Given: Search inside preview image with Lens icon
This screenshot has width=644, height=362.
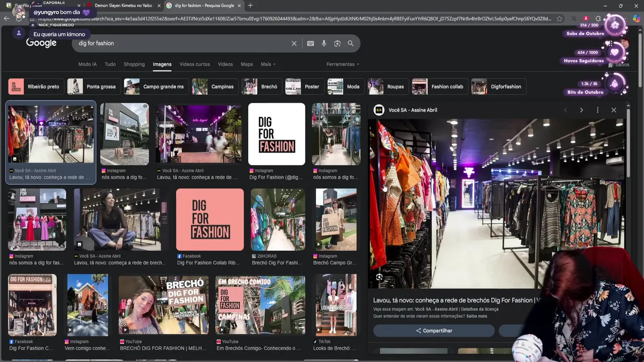Looking at the screenshot, I should coord(379,277).
